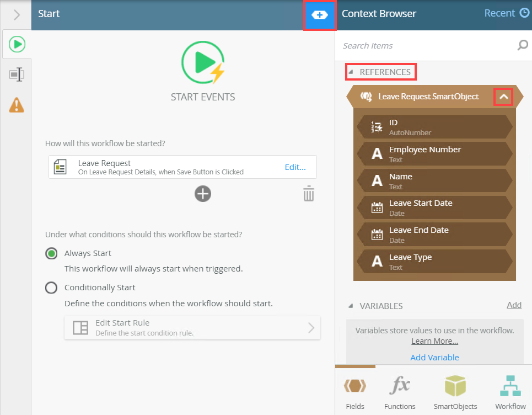Click the SmartObject icon in Leave Request header
Viewport: 532px width, 415px height.
pyautogui.click(x=366, y=97)
